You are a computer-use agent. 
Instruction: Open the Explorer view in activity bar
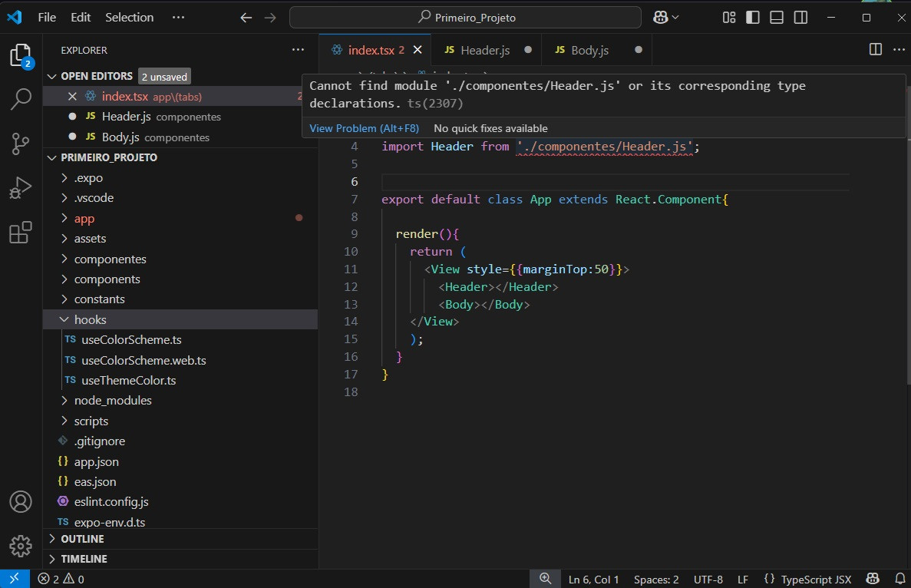coord(21,56)
